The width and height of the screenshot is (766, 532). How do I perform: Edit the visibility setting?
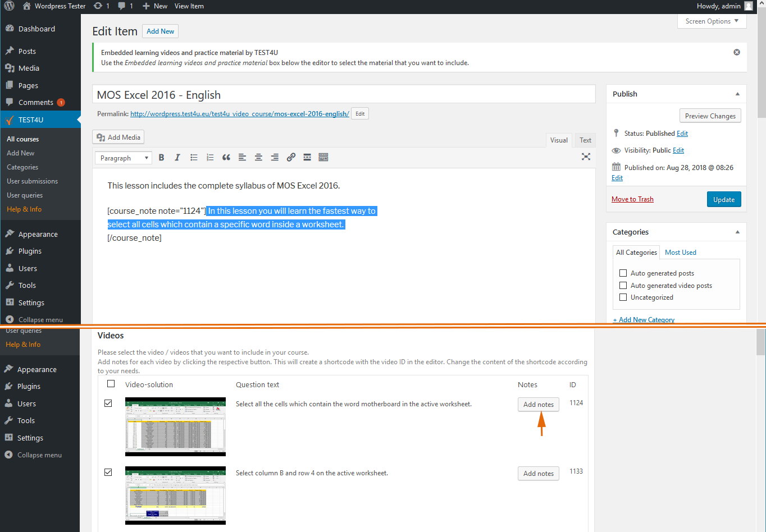coord(678,150)
